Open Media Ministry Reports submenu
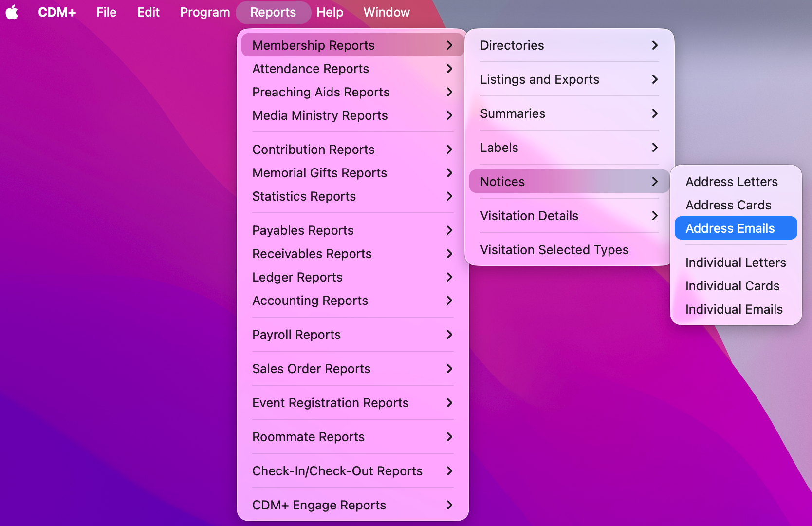Screen dimensions: 812x526 [x=353, y=115]
